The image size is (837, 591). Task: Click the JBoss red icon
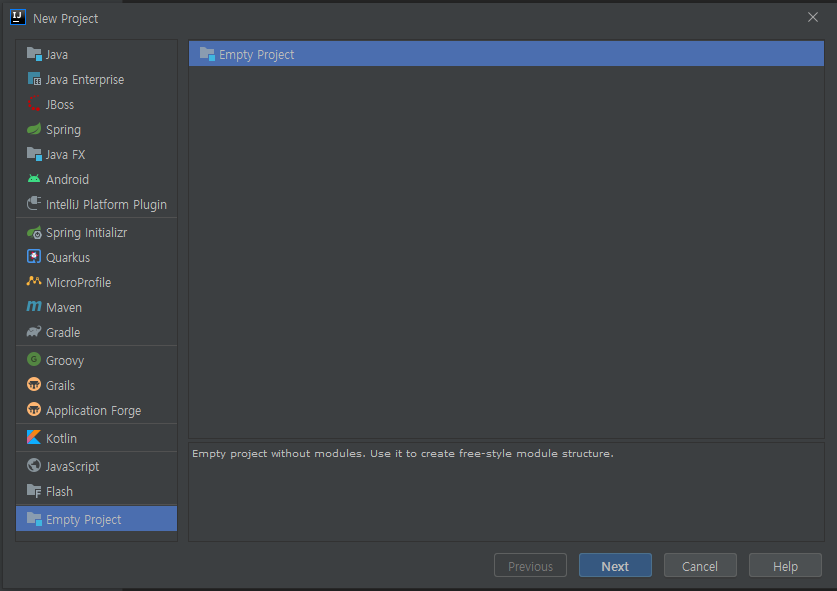tap(34, 105)
